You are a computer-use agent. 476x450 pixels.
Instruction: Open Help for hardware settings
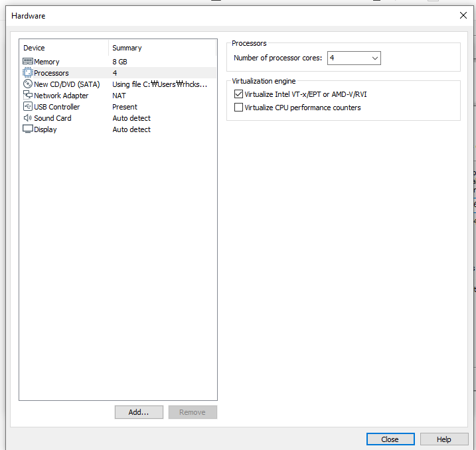tap(444, 439)
